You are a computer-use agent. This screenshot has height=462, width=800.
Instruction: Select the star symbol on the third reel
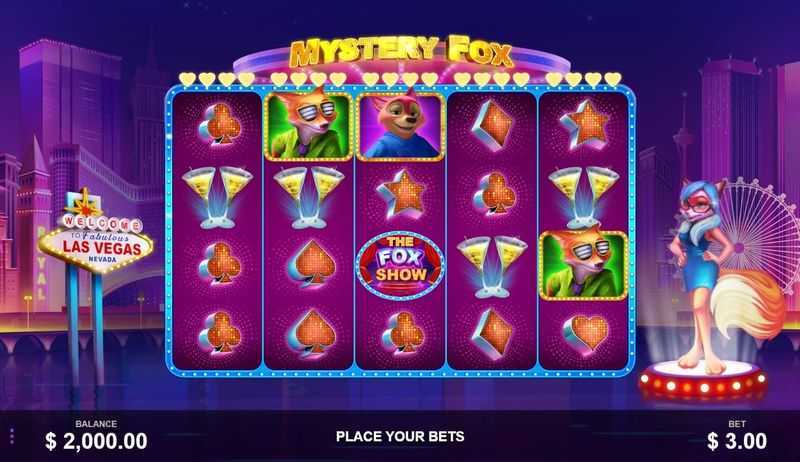point(402,195)
